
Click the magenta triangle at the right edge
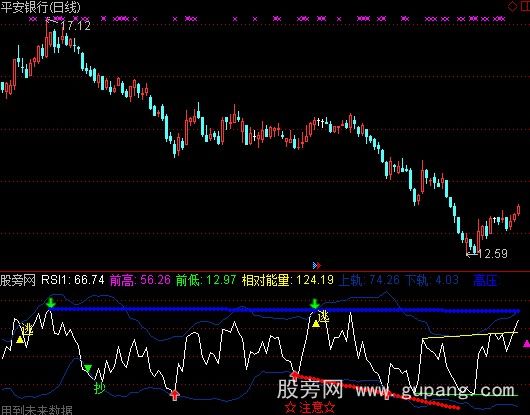(526, 344)
